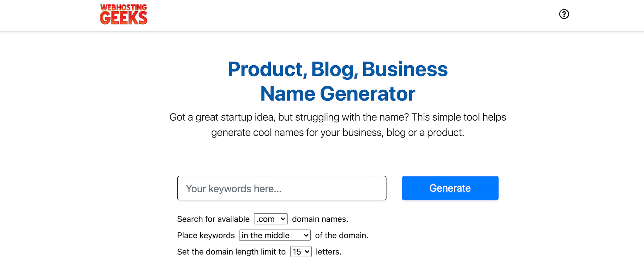Click the empty header bar area left of the help icon
The height and width of the screenshot is (274, 644).
click(x=353, y=15)
